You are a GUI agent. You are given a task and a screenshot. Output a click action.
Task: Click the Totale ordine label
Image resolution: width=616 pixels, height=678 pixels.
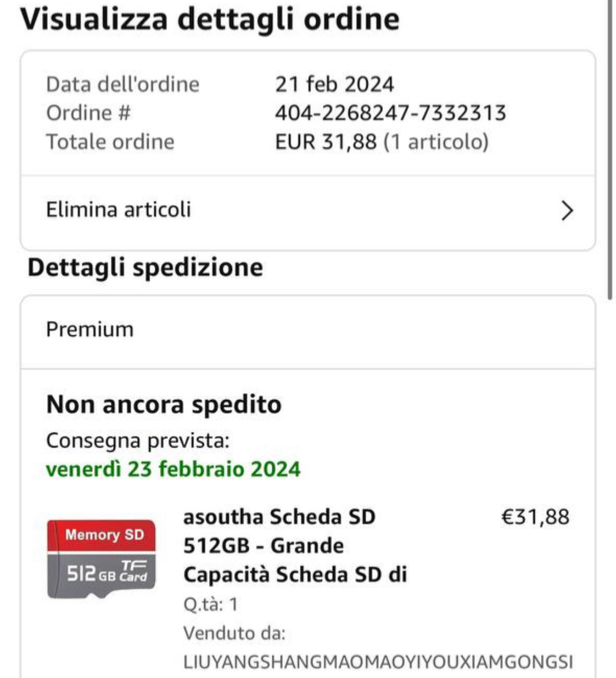pos(110,142)
